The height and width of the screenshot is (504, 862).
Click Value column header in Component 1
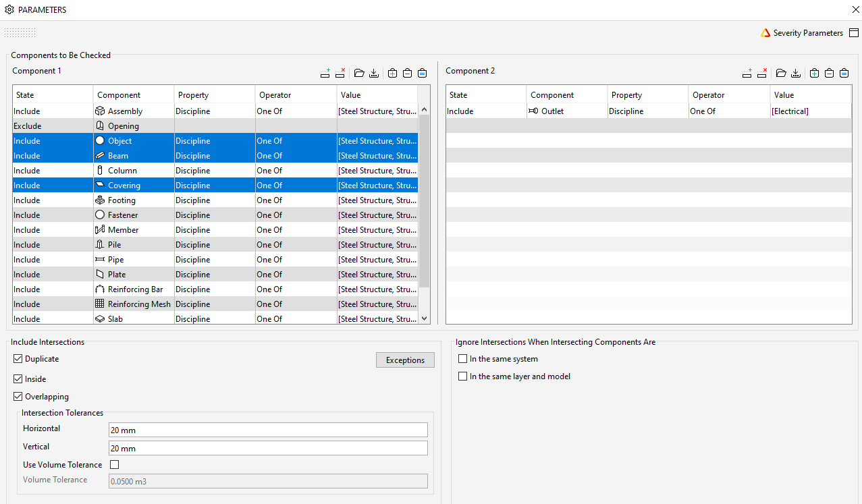point(377,95)
